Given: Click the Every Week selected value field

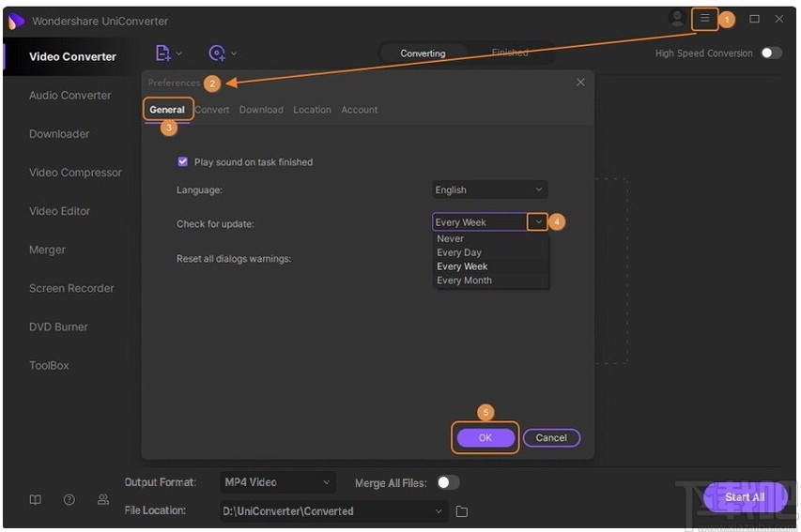Looking at the screenshot, I should point(480,222).
